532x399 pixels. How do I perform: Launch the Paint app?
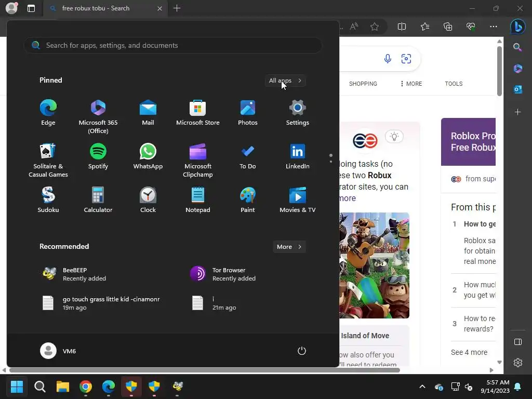pyautogui.click(x=248, y=200)
